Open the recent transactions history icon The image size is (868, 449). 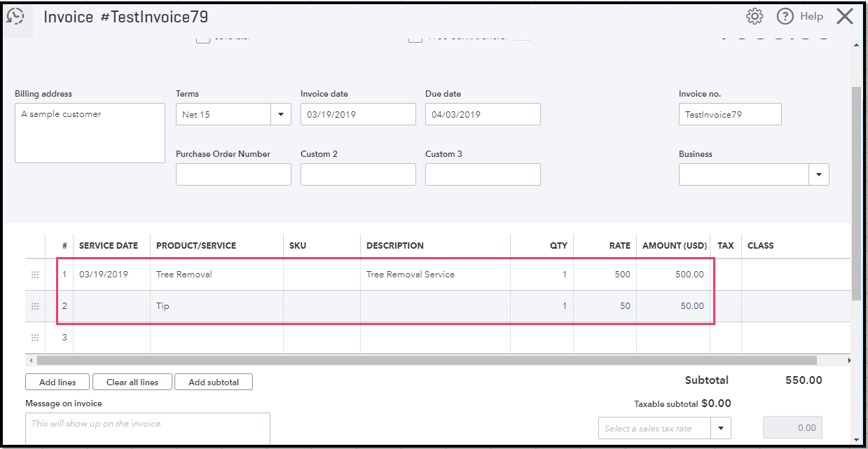(15, 17)
